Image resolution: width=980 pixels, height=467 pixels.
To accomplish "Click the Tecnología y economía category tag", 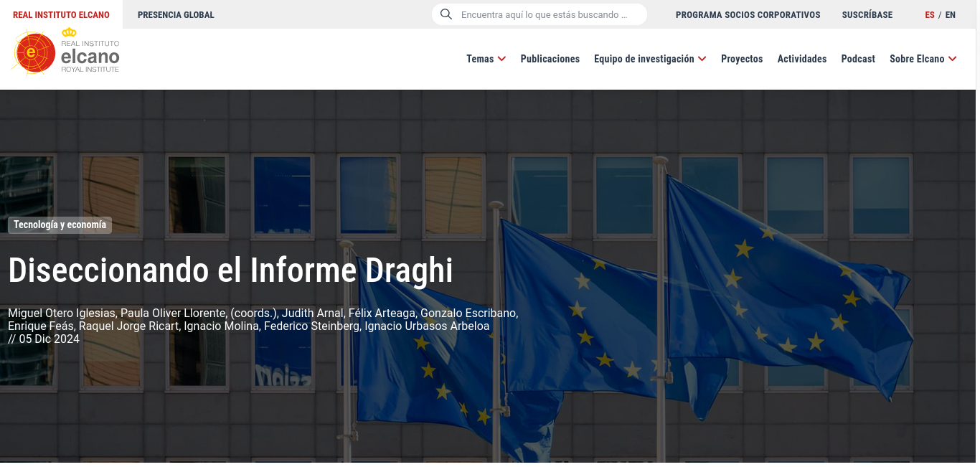I will tap(60, 225).
